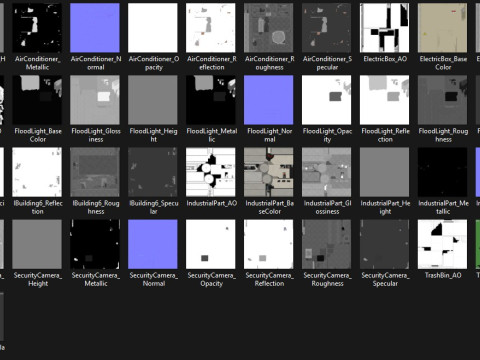Image resolution: width=480 pixels, height=360 pixels.
Task: Select the SecurityCamera_Reflection thumbnail
Action: click(x=269, y=244)
